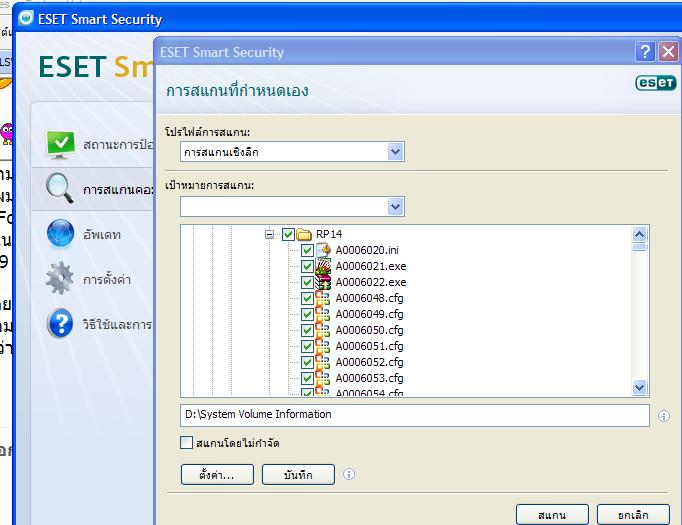The width and height of the screenshot is (682, 525).
Task: Enable the scan without cleaning checkbox
Action: click(186, 443)
